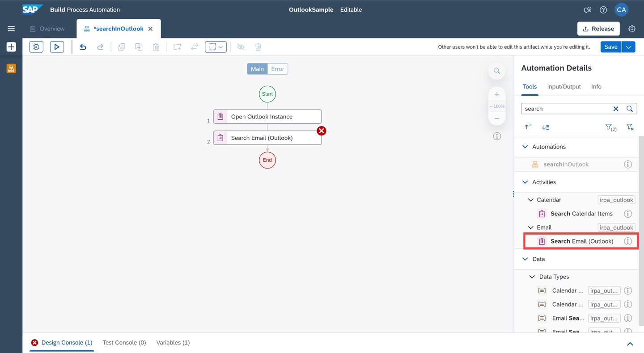Toggle the hide/eye-slash toolbar icon
Image resolution: width=644 pixels, height=353 pixels.
tap(241, 47)
